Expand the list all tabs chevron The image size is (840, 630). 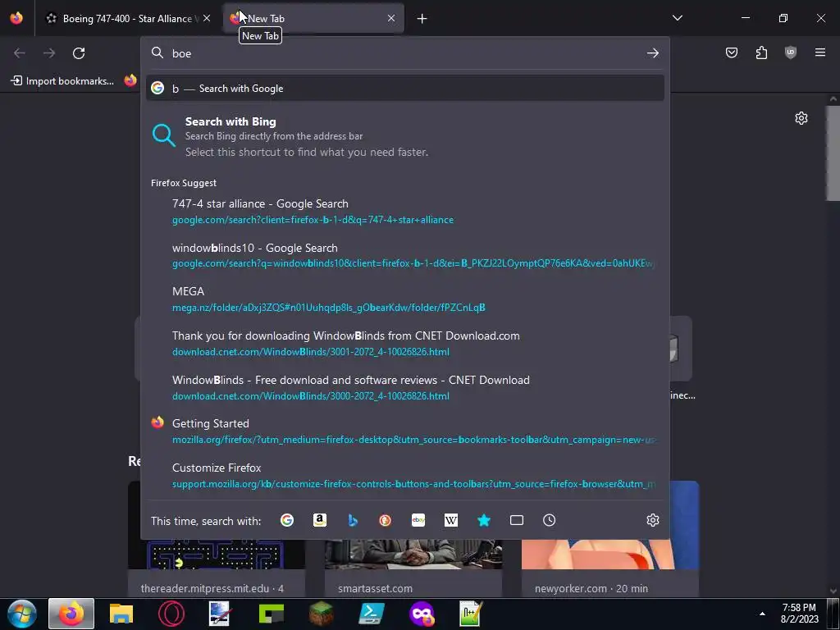[678, 18]
